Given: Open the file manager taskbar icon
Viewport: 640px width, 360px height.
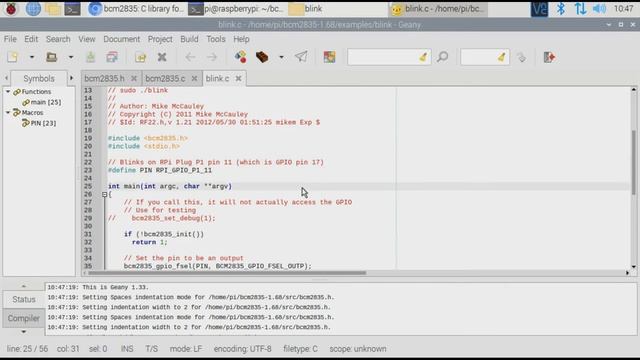Looking at the screenshot, I should (x=53, y=9).
